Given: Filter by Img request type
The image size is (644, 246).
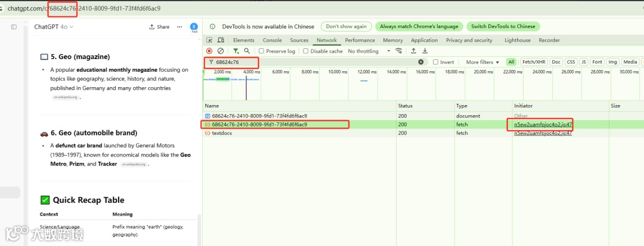Looking at the screenshot, I should 613,62.
